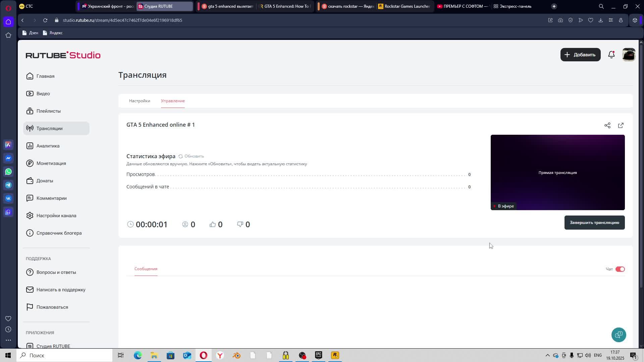The width and height of the screenshot is (644, 362).
Task: Open Rockstar Games Launcher from taskbar
Action: click(335, 355)
